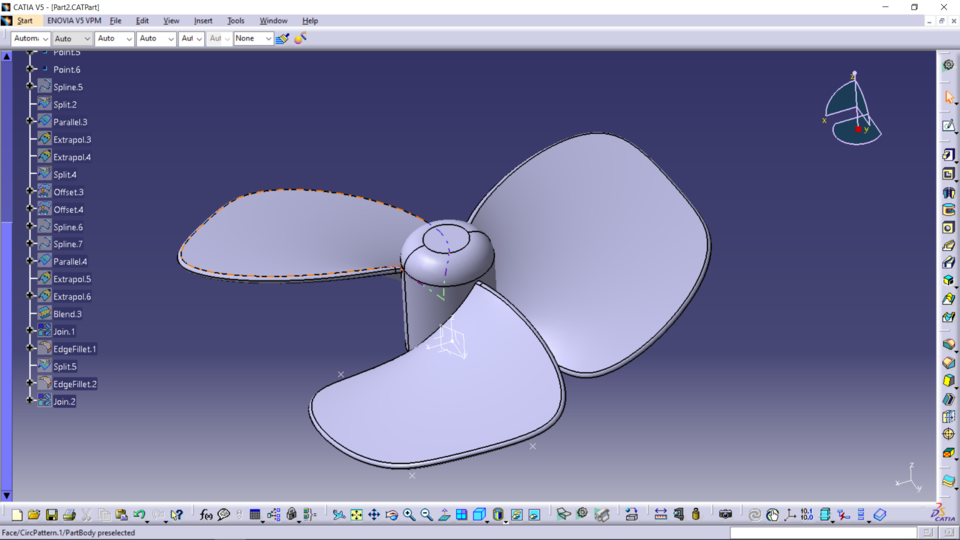Image resolution: width=960 pixels, height=540 pixels.
Task: Select Blend.3 in the specification tree
Action: pyautogui.click(x=67, y=314)
